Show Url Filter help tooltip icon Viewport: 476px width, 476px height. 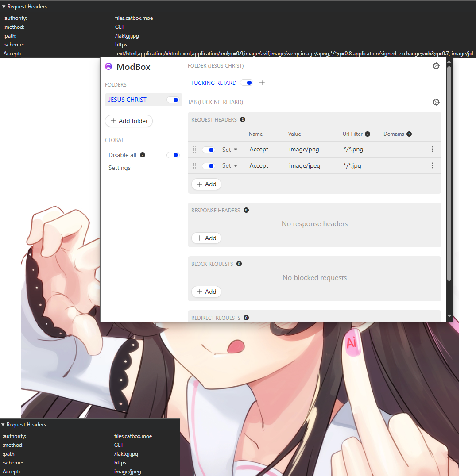[367, 134]
